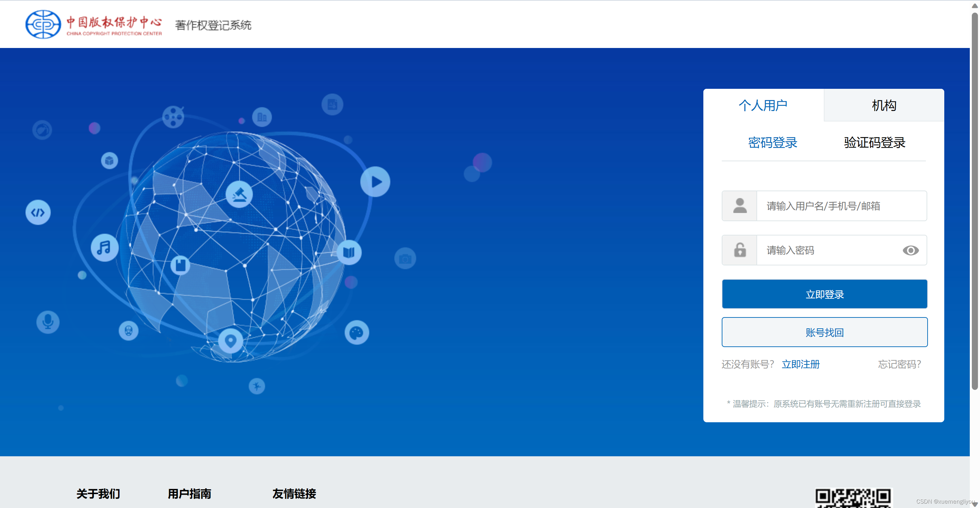Screen dimensions: 980x508
Task: Click the location pin icon on globe
Action: (x=231, y=340)
